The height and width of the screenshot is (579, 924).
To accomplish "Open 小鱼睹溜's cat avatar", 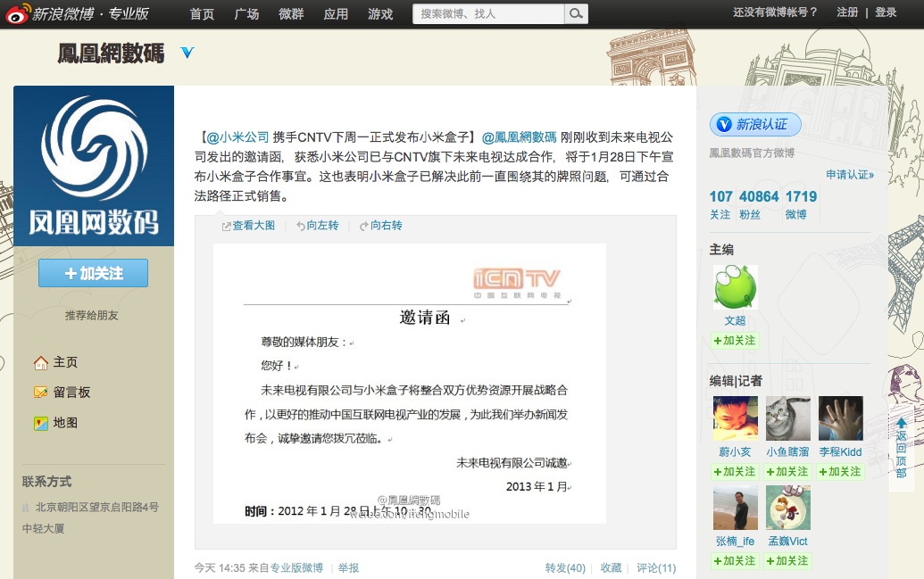I will pos(788,418).
